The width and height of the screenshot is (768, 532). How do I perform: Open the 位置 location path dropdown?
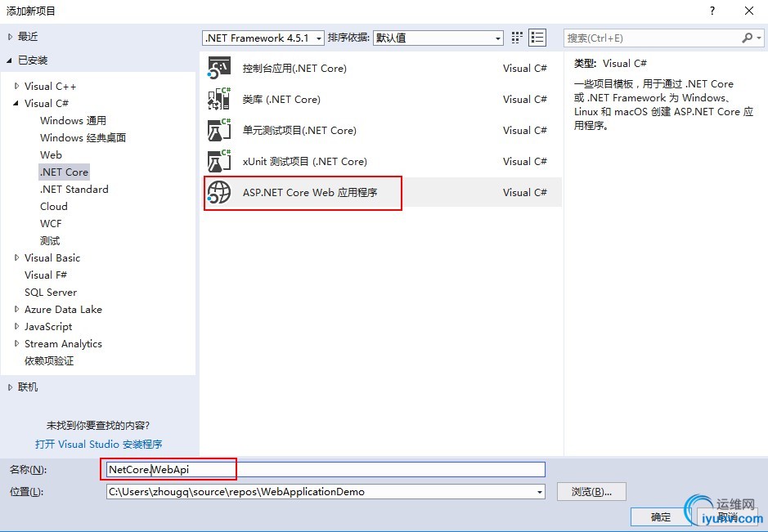540,492
